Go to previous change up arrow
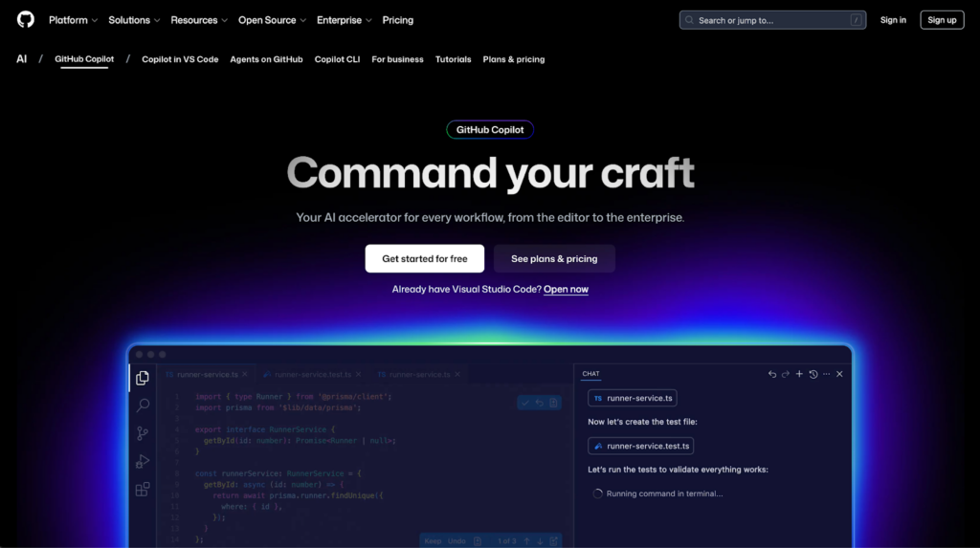Viewport: 980px width, 548px height. [x=527, y=541]
